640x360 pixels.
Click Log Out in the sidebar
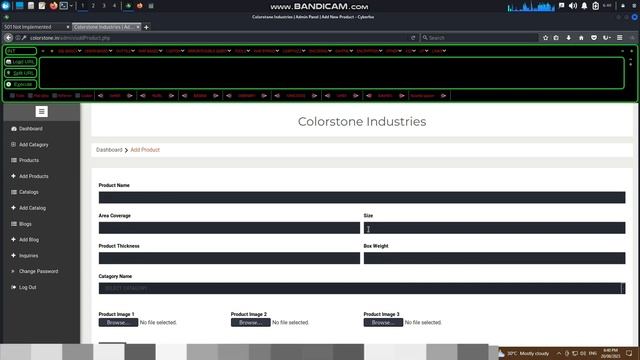tap(24, 287)
